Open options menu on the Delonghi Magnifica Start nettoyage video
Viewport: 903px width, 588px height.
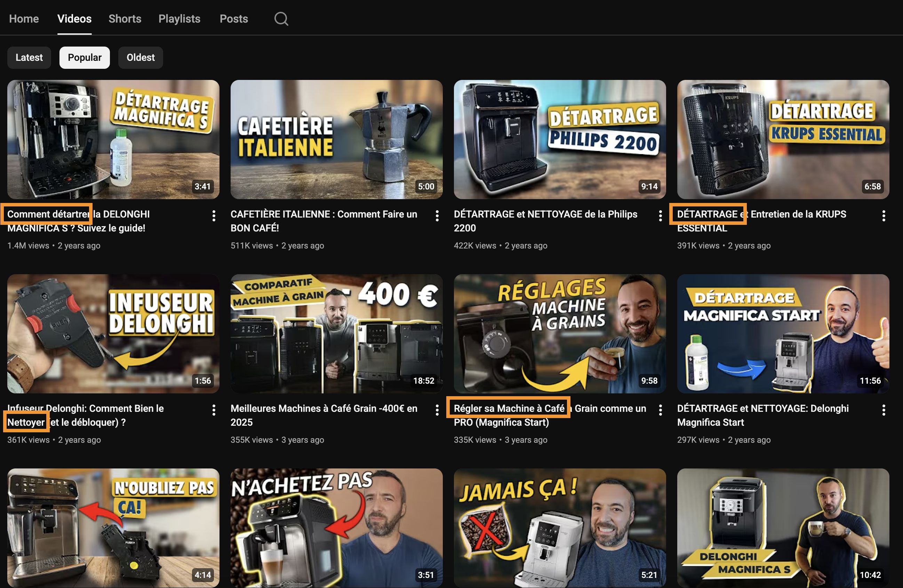[x=884, y=409]
